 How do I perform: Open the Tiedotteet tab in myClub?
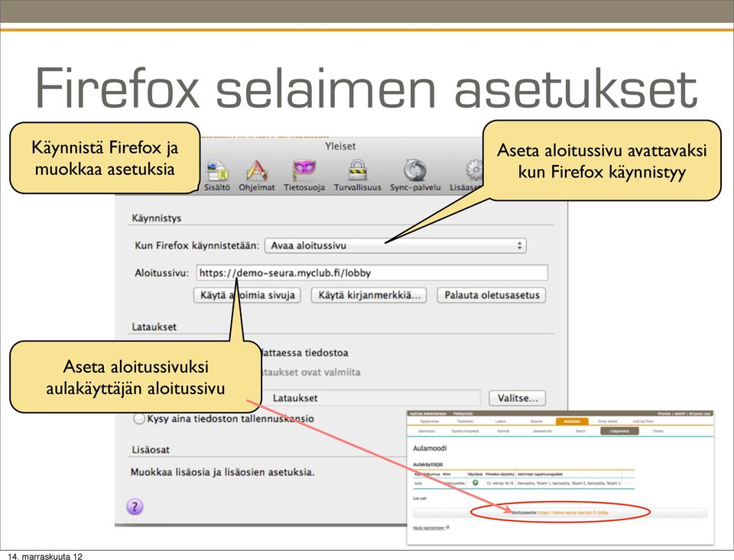465,421
